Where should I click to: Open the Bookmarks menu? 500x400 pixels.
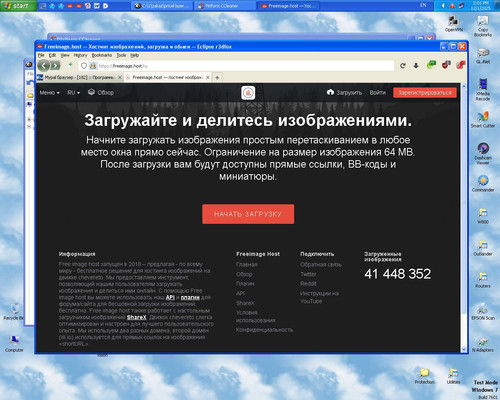click(102, 55)
